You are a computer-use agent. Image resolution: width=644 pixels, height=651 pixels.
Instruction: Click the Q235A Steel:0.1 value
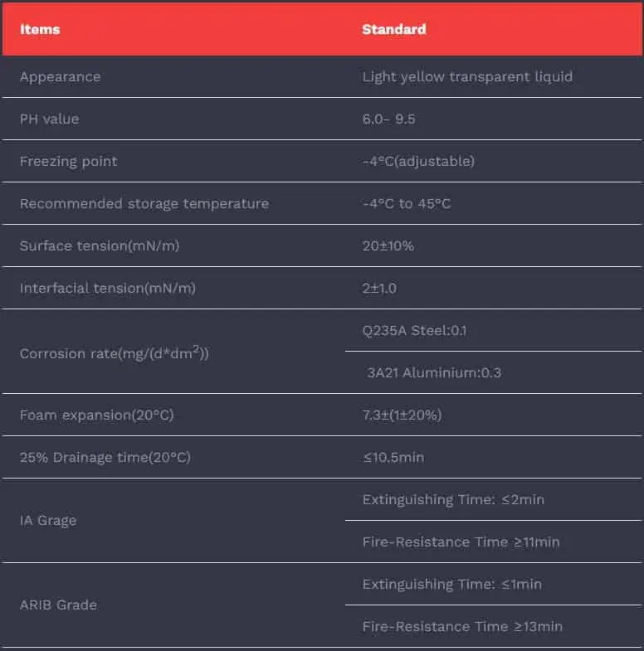click(414, 330)
